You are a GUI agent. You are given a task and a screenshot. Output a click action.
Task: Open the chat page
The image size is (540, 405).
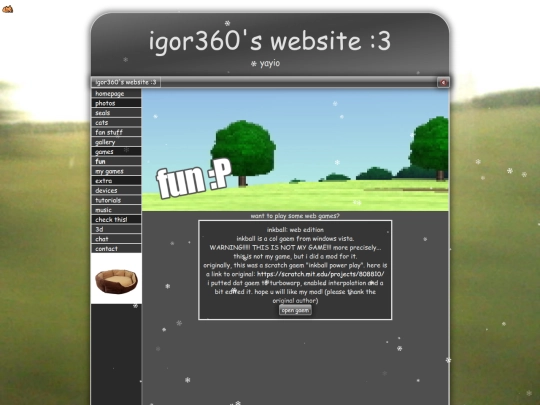click(x=116, y=239)
